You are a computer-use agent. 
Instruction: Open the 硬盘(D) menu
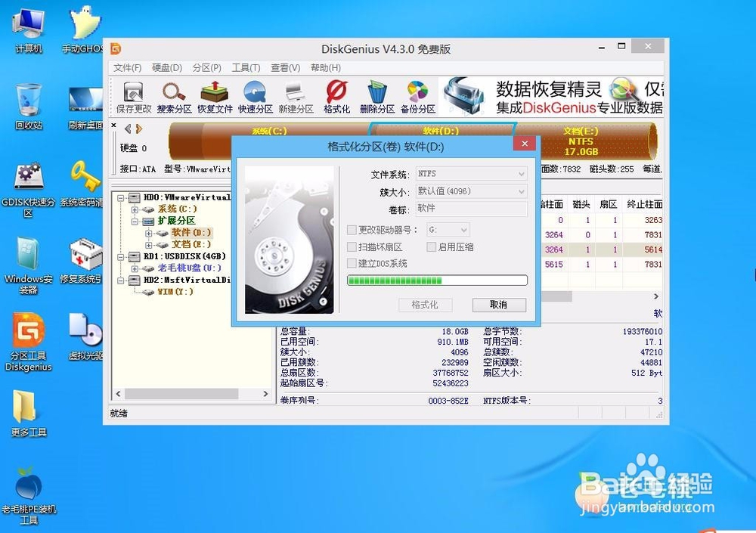167,67
